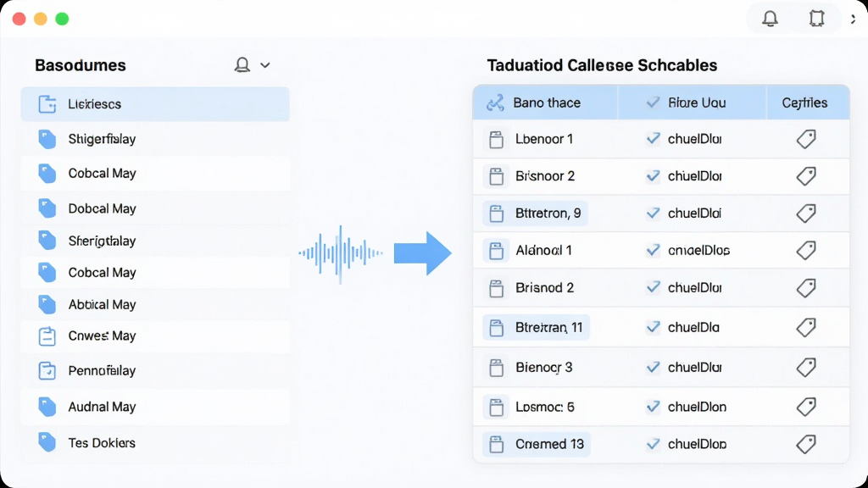The image size is (868, 488).
Task: Toggle the checkmark in the Lbenoor 1 row
Action: tap(654, 138)
